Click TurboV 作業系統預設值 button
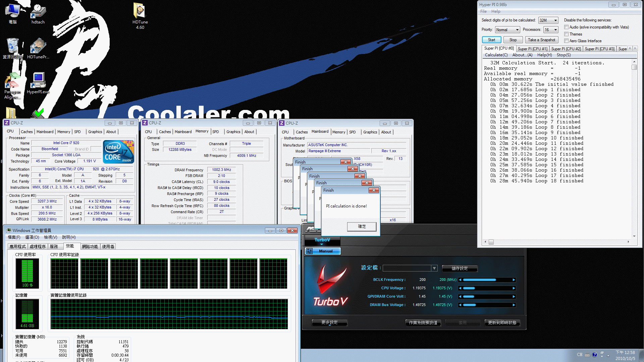This screenshot has height=362, width=644. pyautogui.click(x=423, y=323)
